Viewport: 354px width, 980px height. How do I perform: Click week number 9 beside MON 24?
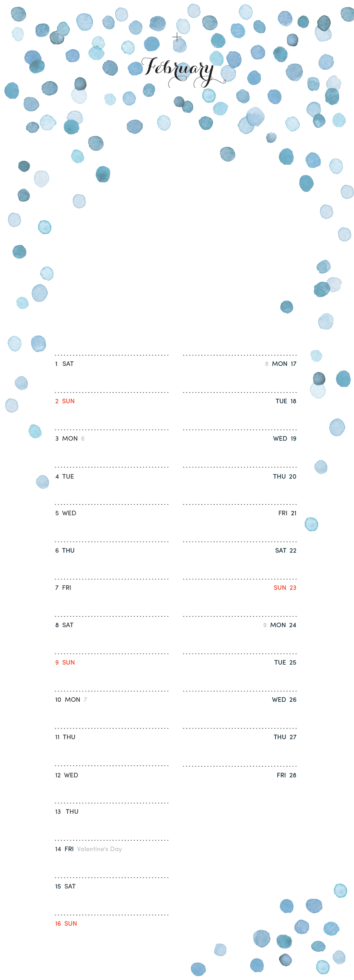point(265,625)
